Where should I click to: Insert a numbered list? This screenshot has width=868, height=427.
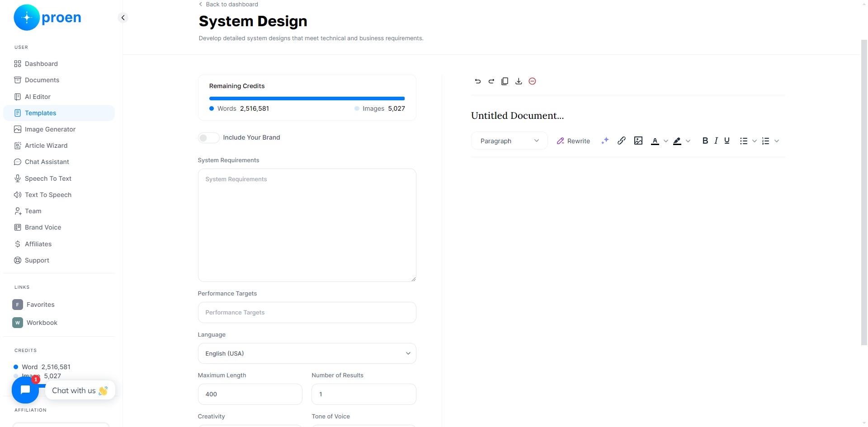click(766, 141)
